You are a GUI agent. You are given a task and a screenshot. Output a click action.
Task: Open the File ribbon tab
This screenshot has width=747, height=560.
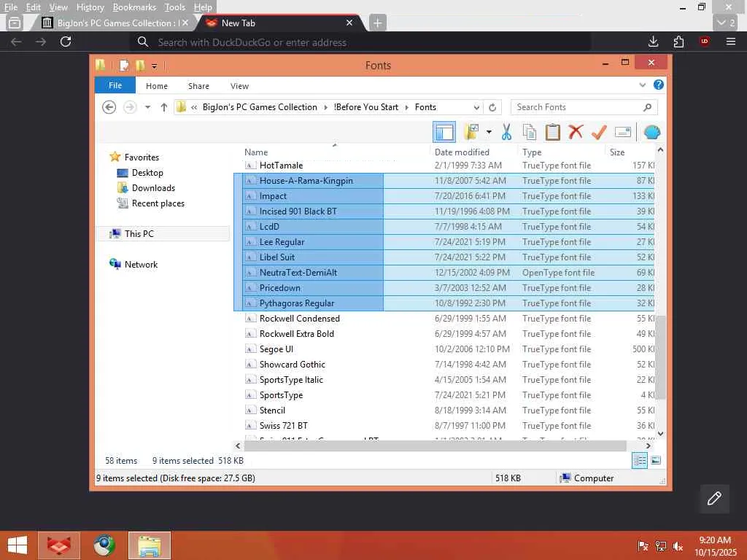pyautogui.click(x=115, y=85)
